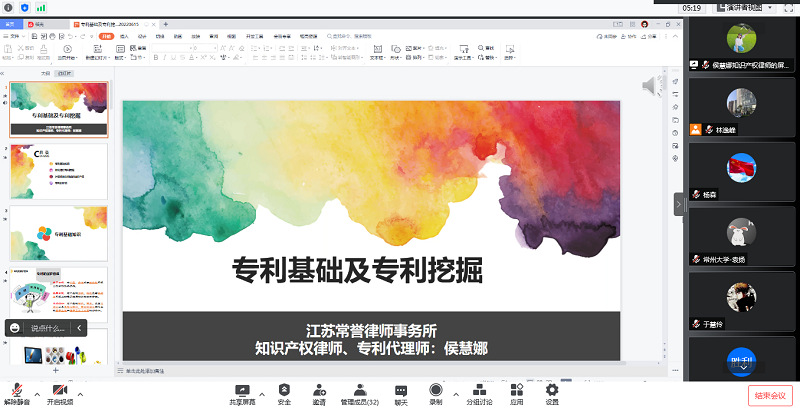Click the blue security shield status icon
The image size is (800, 408).
click(x=24, y=8)
